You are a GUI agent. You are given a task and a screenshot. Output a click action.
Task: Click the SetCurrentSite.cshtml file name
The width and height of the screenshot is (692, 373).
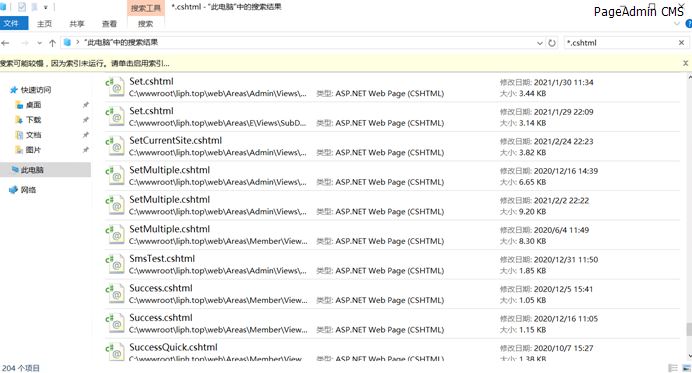click(176, 140)
